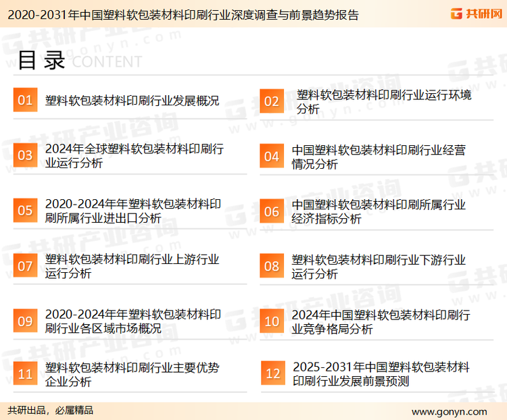Viewport: 507px width, 420px height.
Task: Click the 共研网 logo in the header
Action: click(x=477, y=14)
